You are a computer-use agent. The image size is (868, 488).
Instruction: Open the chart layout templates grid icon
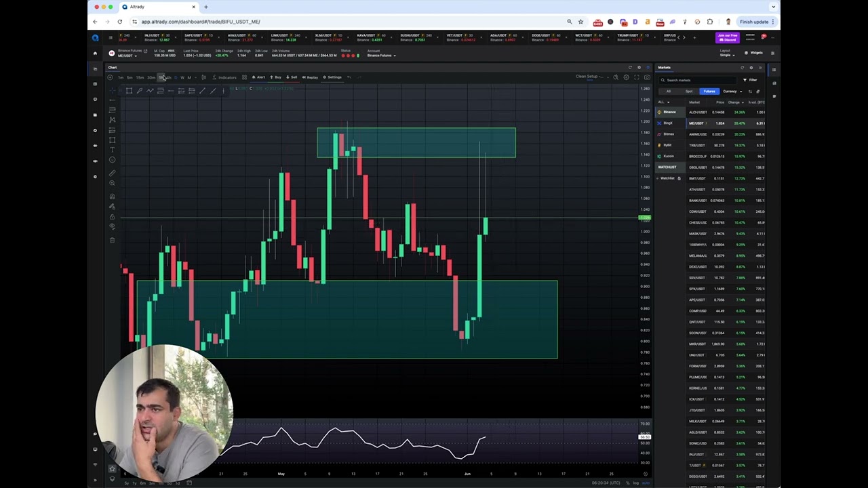click(244, 77)
